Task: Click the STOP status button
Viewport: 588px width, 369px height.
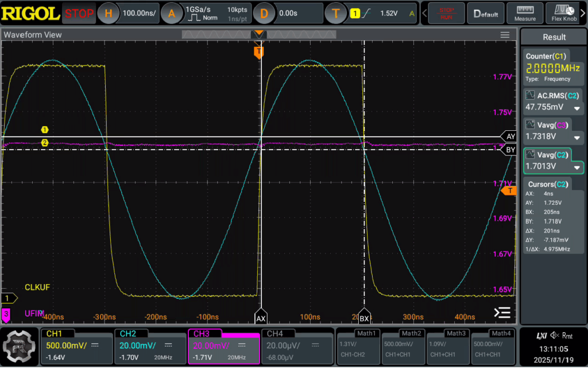Action: 79,13
